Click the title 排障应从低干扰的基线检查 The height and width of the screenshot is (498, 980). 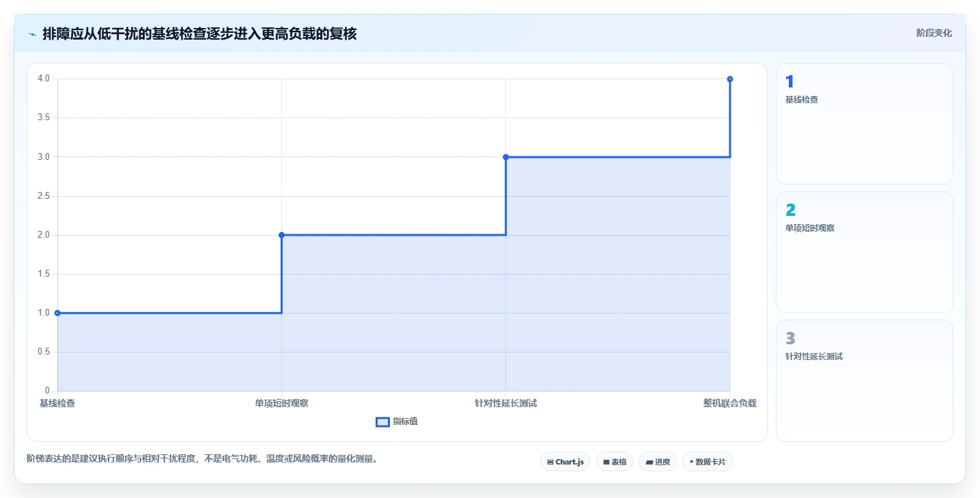(x=199, y=33)
